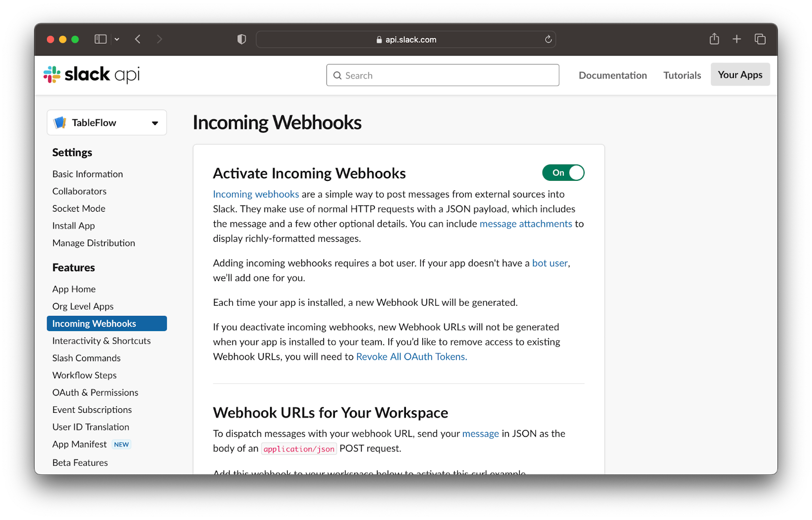Image resolution: width=812 pixels, height=520 pixels.
Task: Click the 'Webhook URLs for Your Workspace' heading
Action: pyautogui.click(x=330, y=413)
